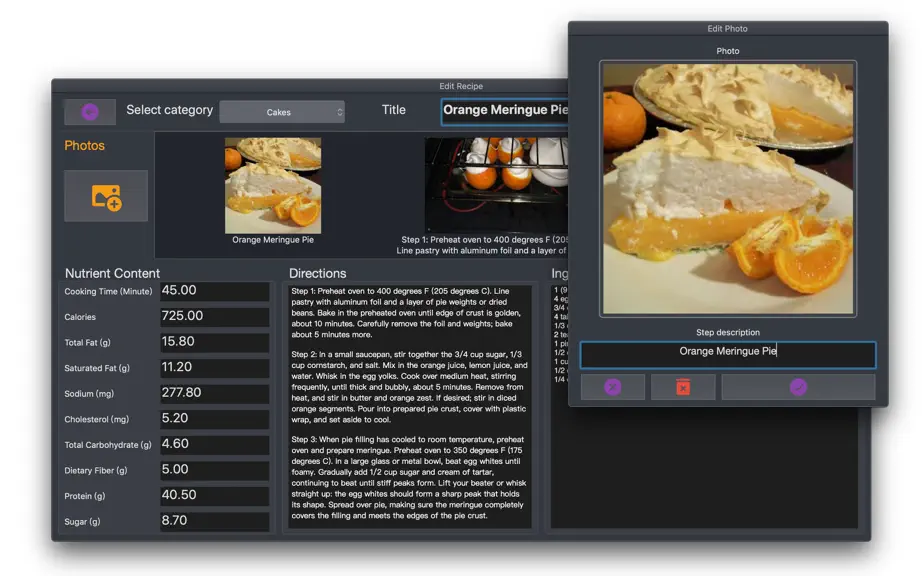This screenshot has width=922, height=576.
Task: Click the Cooking Time value field
Action: coord(215,291)
